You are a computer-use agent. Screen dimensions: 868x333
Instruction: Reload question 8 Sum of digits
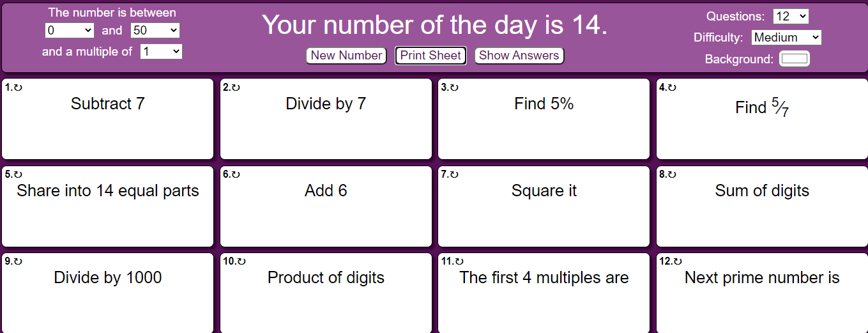click(672, 174)
